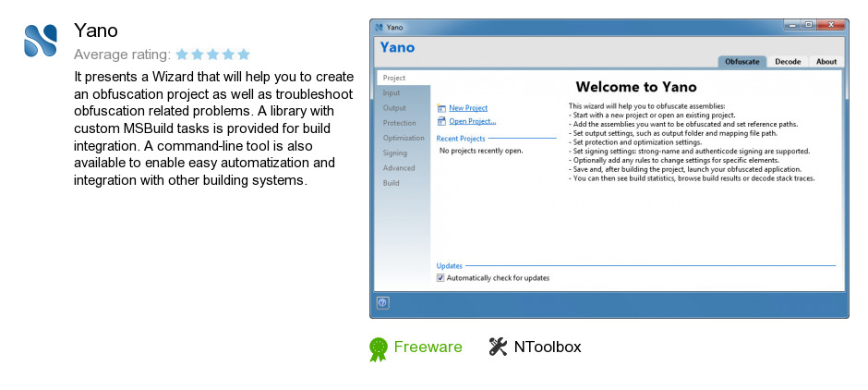Switch to the Obfuscate tab

coord(742,62)
